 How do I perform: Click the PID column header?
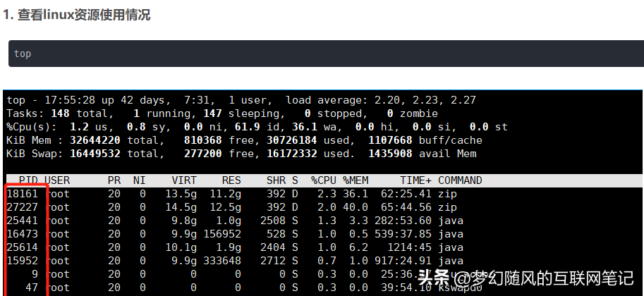pyautogui.click(x=28, y=180)
